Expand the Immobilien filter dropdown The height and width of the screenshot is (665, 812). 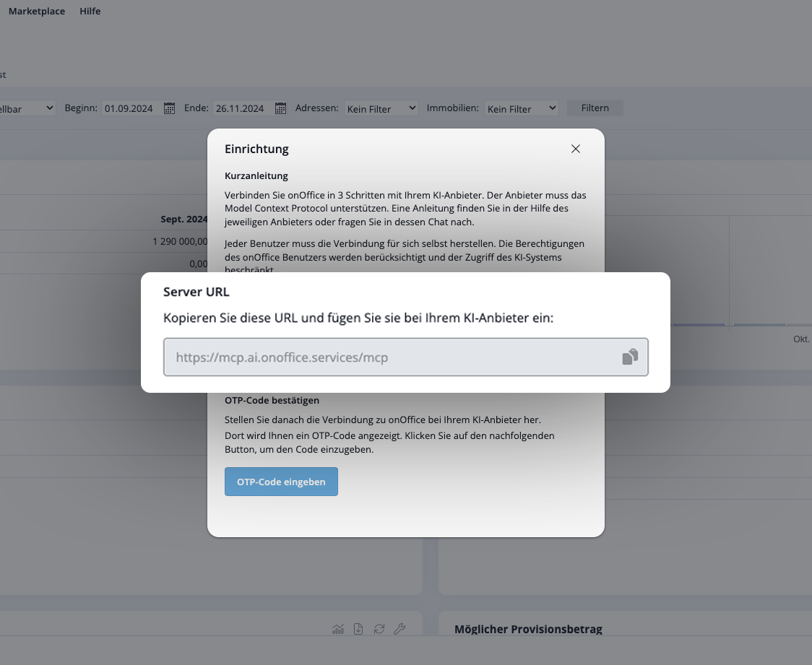coord(522,108)
